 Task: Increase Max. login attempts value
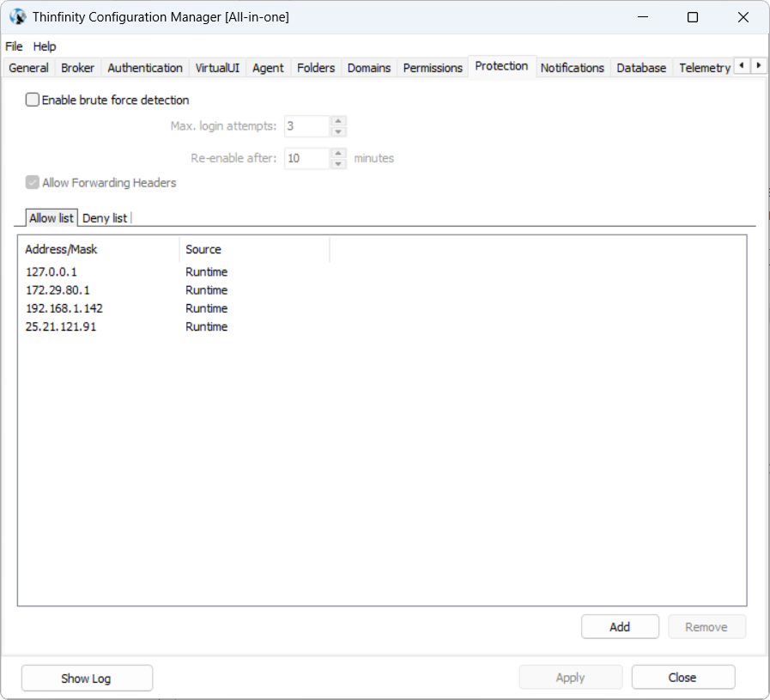click(x=338, y=121)
